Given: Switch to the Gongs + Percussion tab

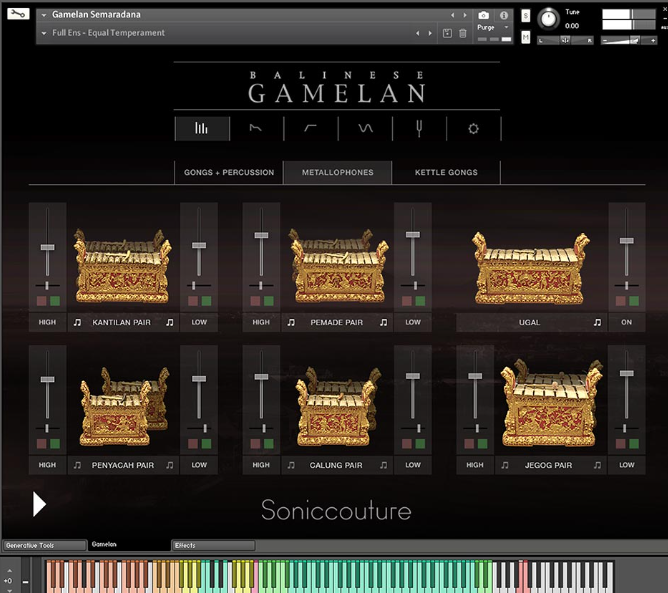Looking at the screenshot, I should 228,173.
